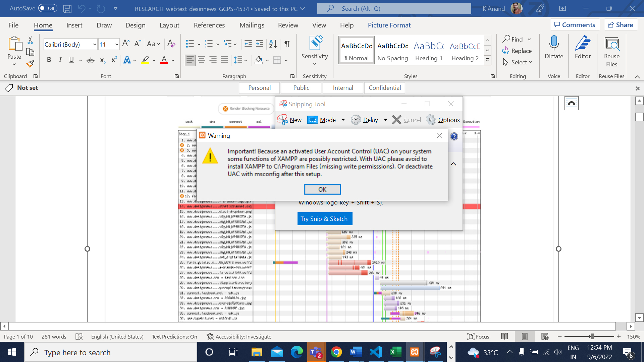
Task: Click the Clear All Formatting icon
Action: pyautogui.click(x=171, y=44)
